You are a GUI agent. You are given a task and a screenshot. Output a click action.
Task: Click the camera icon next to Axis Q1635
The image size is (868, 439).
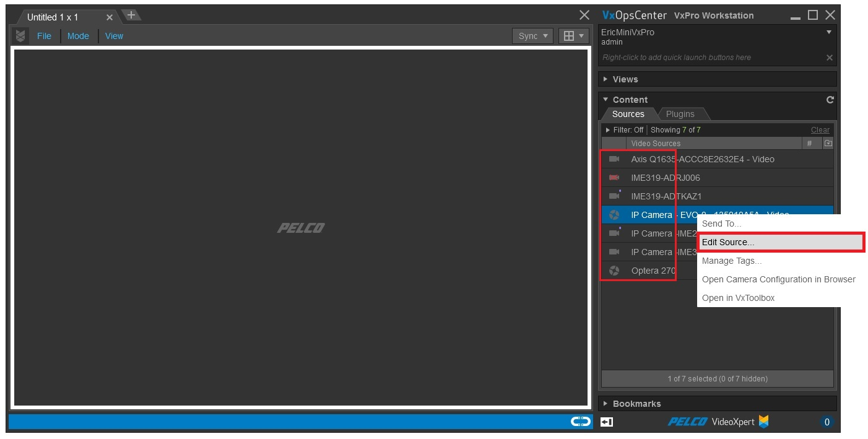pyautogui.click(x=615, y=159)
